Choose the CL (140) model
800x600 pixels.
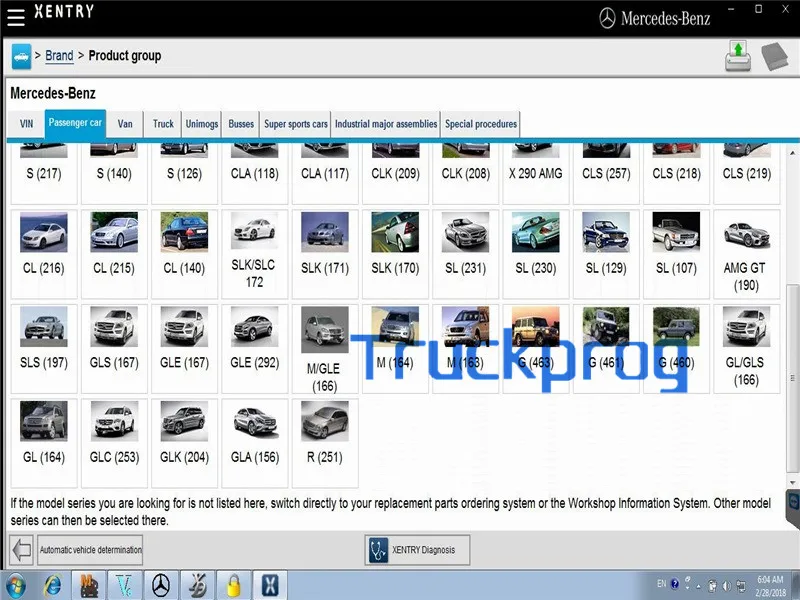[x=184, y=254]
